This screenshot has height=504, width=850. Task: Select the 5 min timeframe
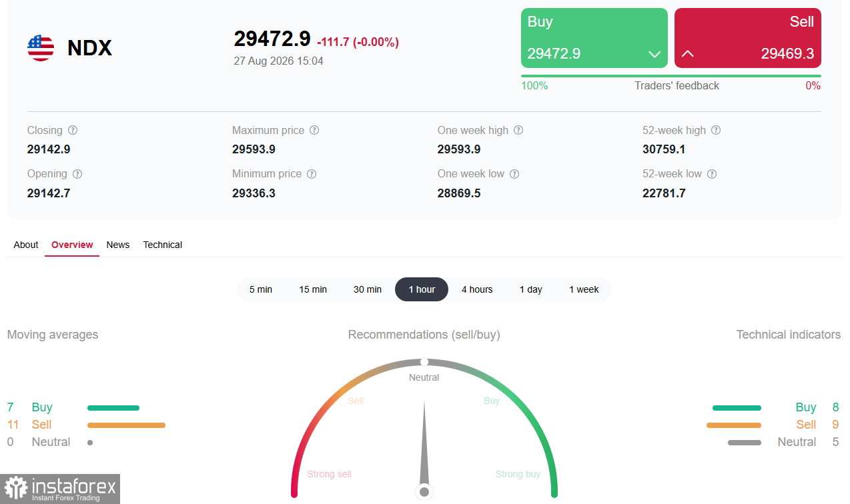pyautogui.click(x=261, y=289)
